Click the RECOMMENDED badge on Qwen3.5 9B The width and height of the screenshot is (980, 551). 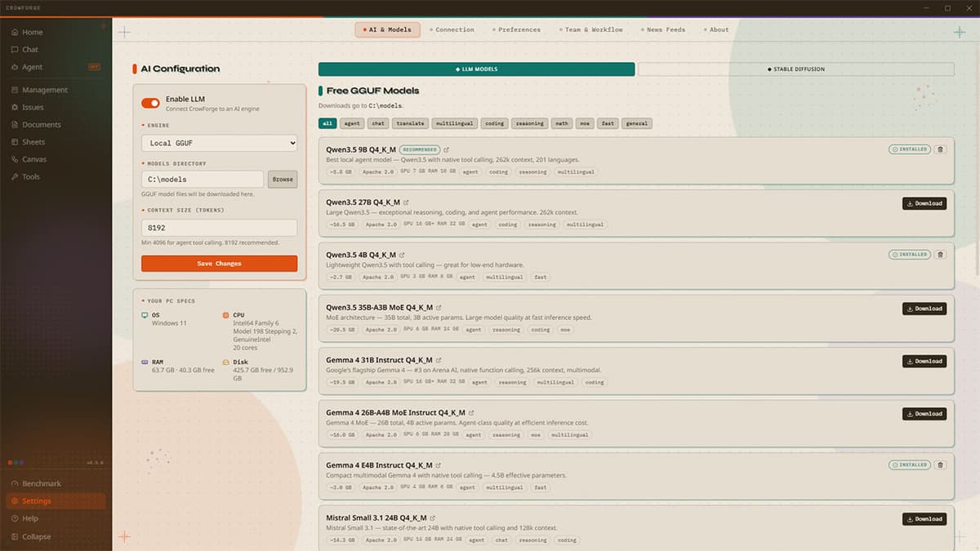[x=420, y=149]
